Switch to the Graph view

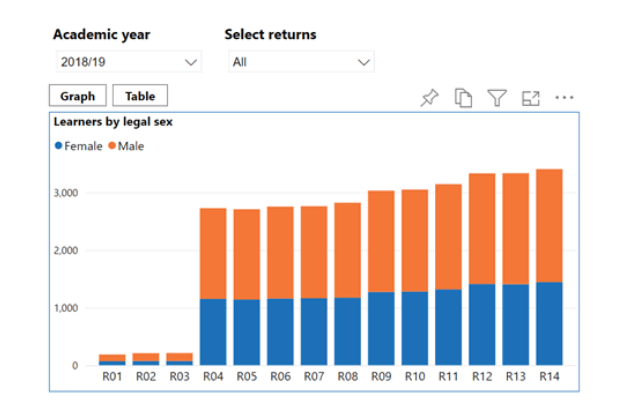[x=77, y=96]
